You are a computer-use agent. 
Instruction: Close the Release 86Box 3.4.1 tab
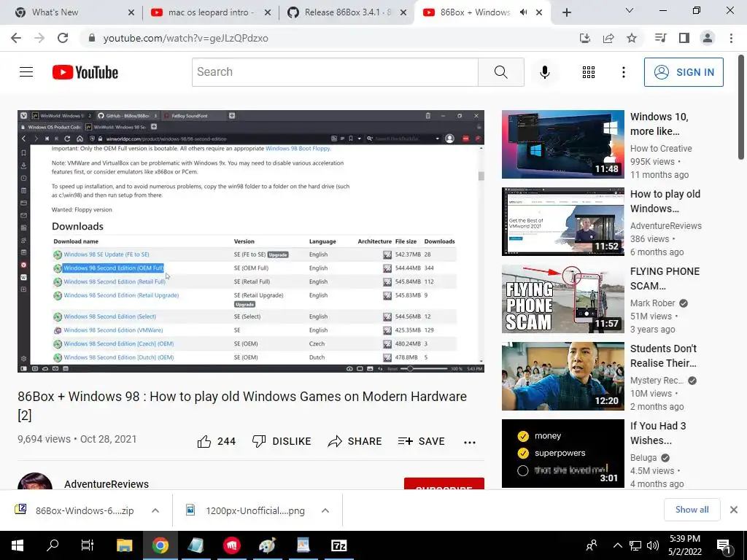[x=403, y=13]
